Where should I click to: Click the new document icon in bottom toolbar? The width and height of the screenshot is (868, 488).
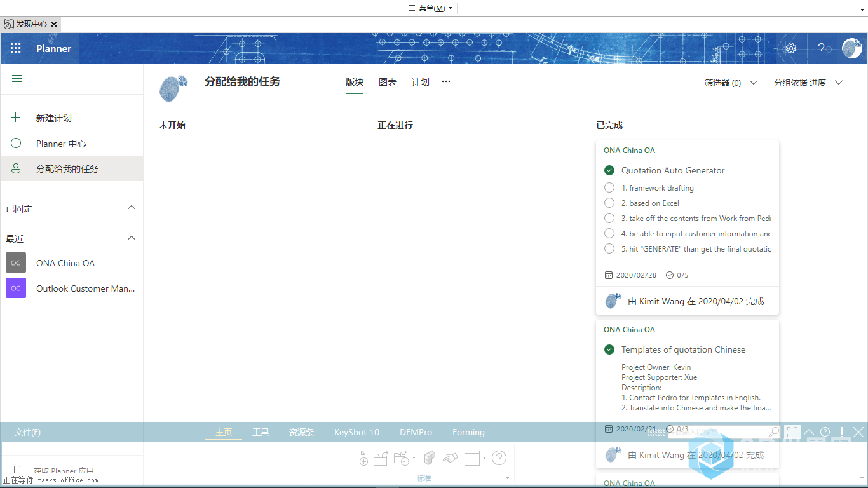tap(360, 457)
